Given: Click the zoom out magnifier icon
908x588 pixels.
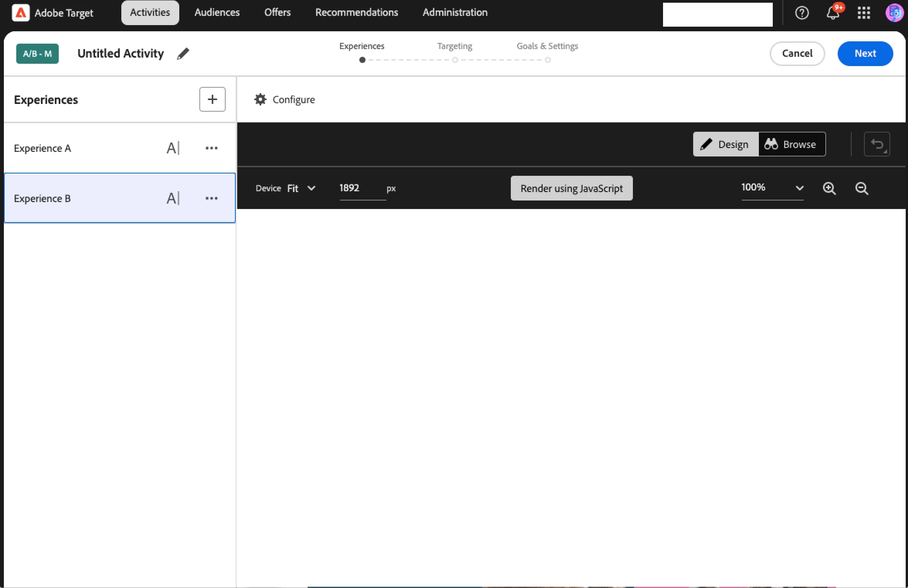Looking at the screenshot, I should tap(862, 188).
